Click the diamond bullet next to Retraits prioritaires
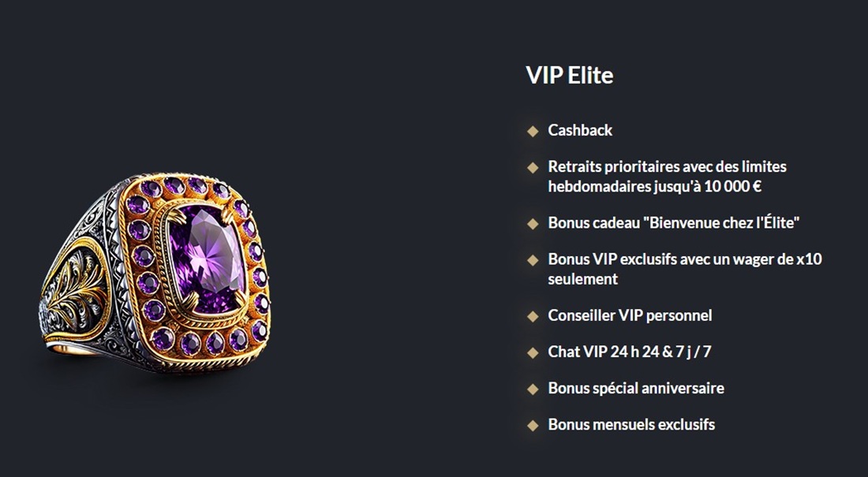Screen dimensions: 868x477 click(x=533, y=168)
